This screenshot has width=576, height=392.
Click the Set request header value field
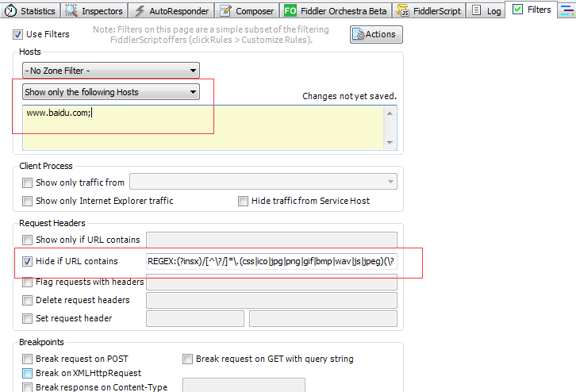(x=323, y=318)
